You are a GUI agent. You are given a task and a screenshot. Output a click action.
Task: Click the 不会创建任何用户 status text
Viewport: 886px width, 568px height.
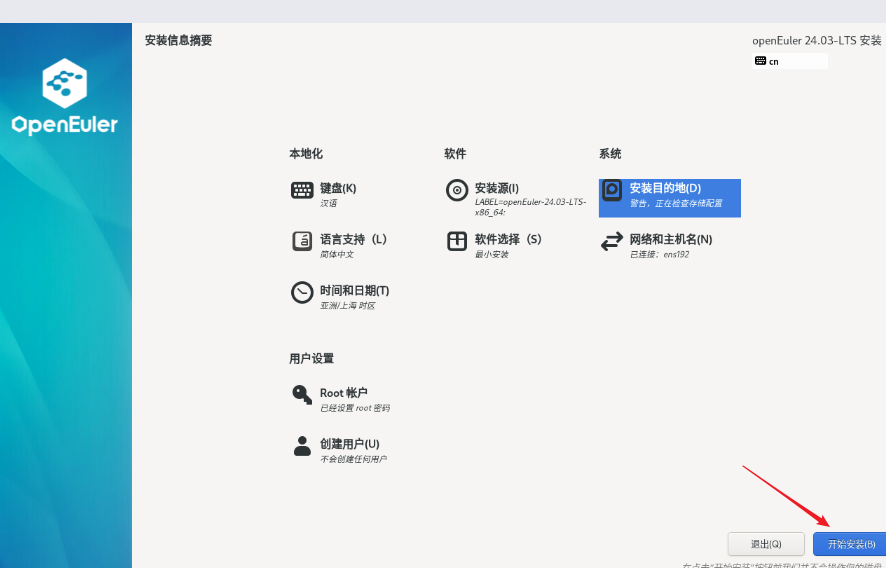pyautogui.click(x=353, y=459)
